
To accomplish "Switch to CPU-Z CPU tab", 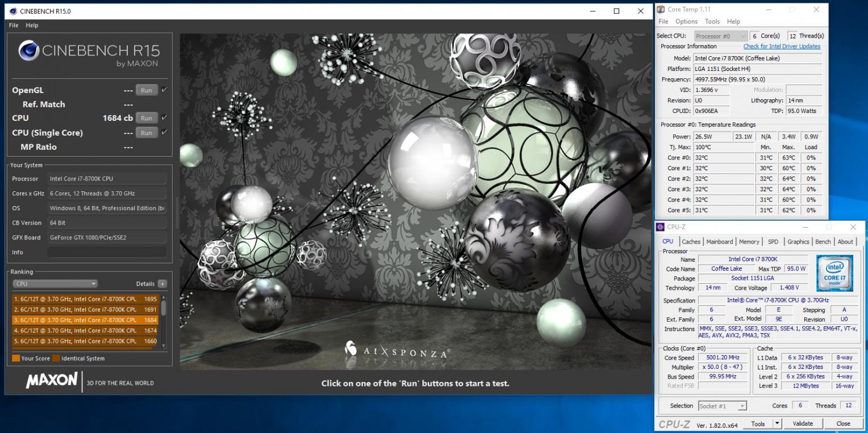I will (667, 241).
